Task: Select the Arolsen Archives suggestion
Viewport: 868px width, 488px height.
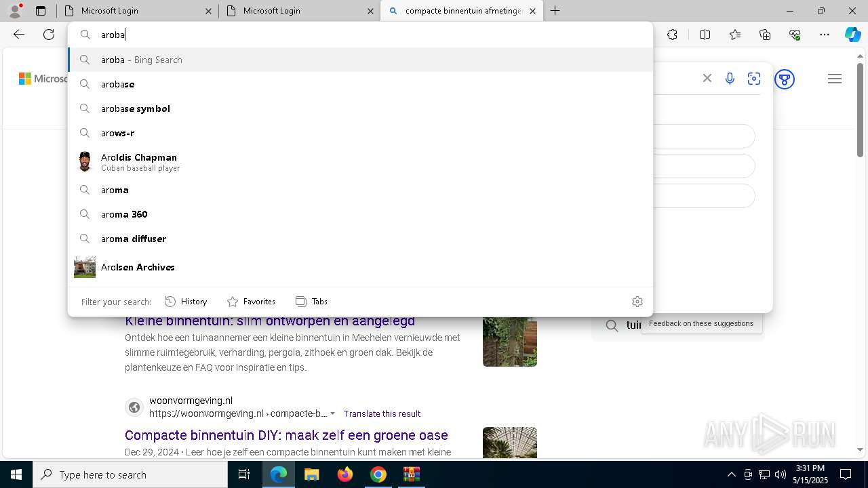Action: [360, 267]
